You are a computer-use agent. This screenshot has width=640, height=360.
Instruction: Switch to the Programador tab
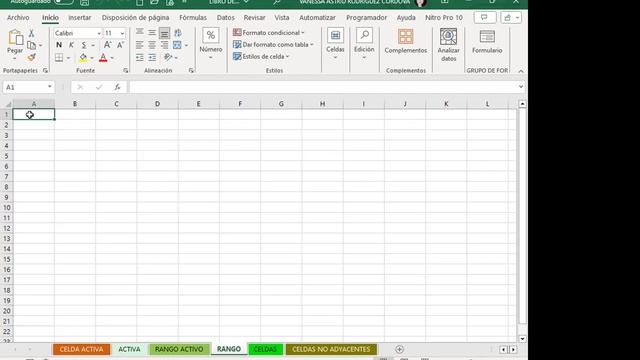366,18
